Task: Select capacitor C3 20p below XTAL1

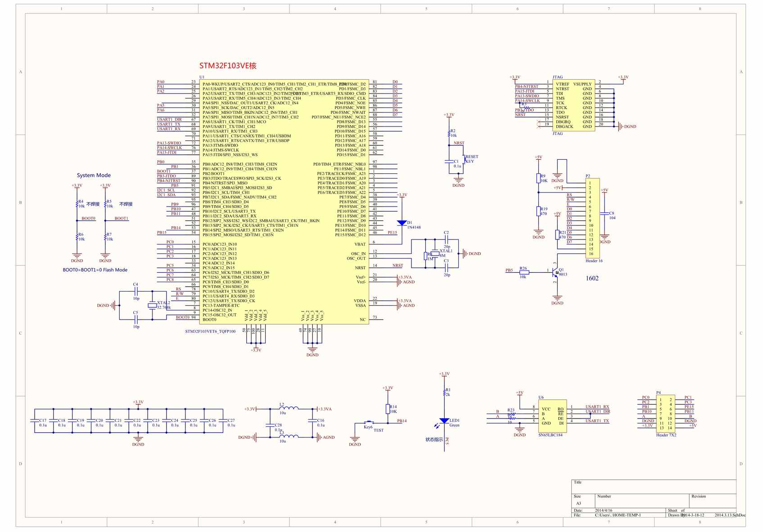Action: (x=447, y=268)
